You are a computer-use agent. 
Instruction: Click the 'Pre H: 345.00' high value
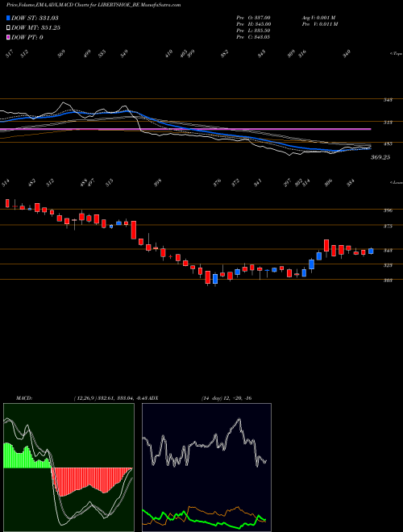(253, 24)
